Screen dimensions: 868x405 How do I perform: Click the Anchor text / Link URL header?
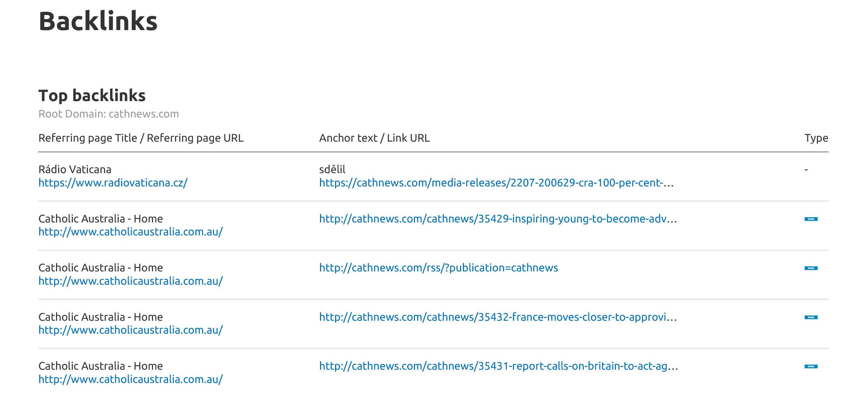374,138
